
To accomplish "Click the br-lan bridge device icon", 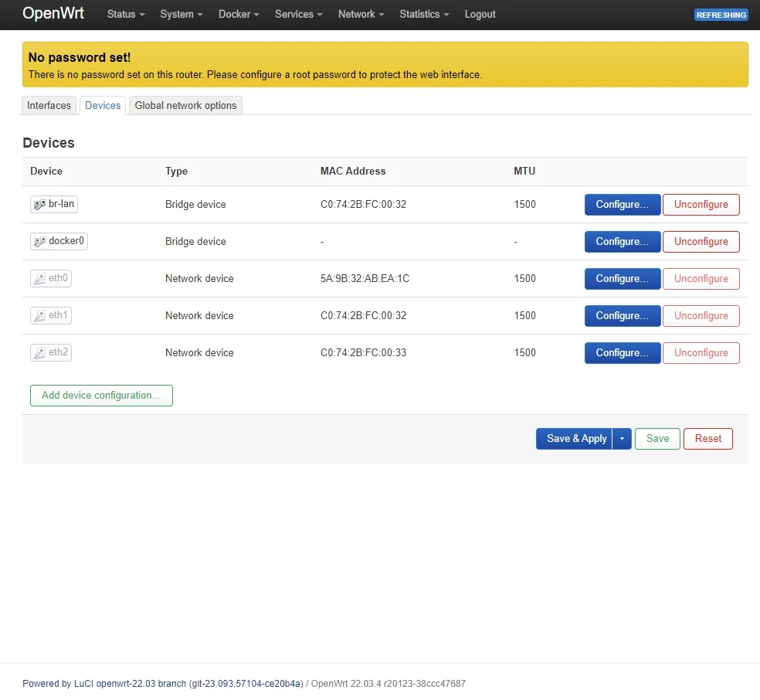I will tap(39, 205).
